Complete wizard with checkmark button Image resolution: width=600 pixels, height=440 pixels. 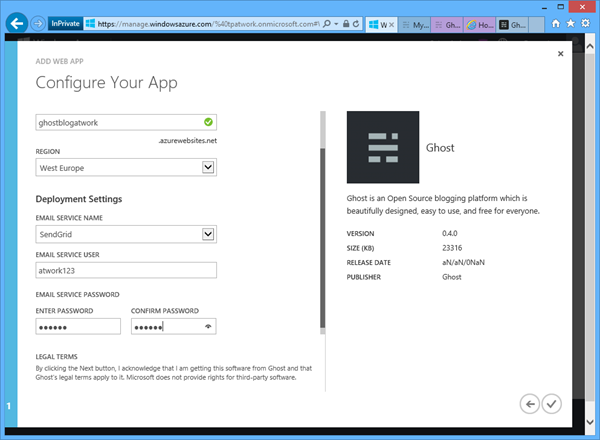(x=551, y=404)
